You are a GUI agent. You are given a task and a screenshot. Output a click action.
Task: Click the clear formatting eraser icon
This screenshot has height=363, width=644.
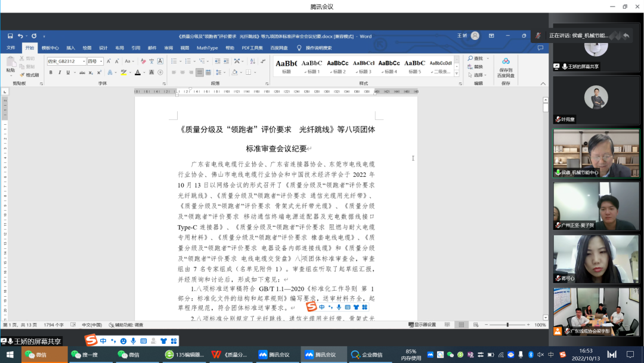(143, 61)
